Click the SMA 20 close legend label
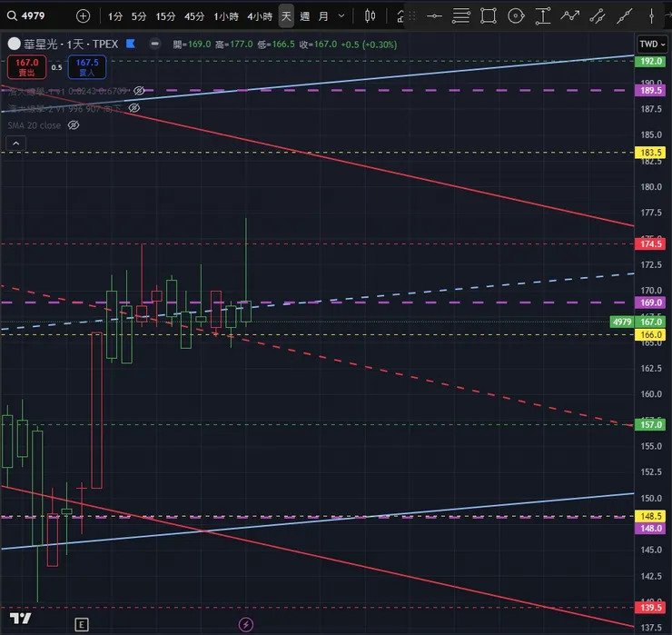 tap(35, 125)
